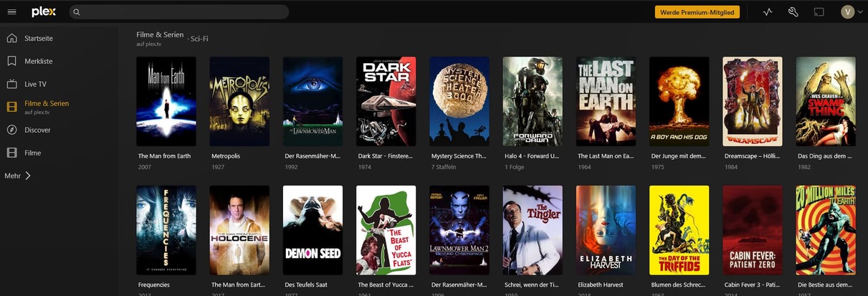Open the hamburger menu icon

11,12
